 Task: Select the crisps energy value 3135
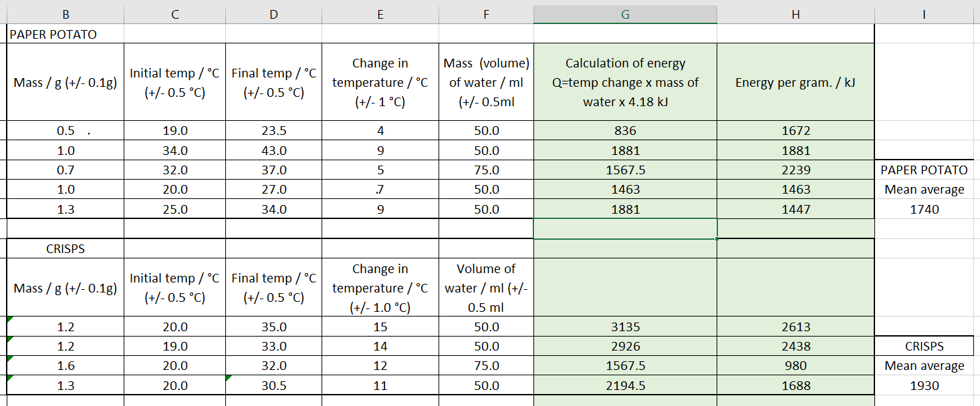coord(625,327)
